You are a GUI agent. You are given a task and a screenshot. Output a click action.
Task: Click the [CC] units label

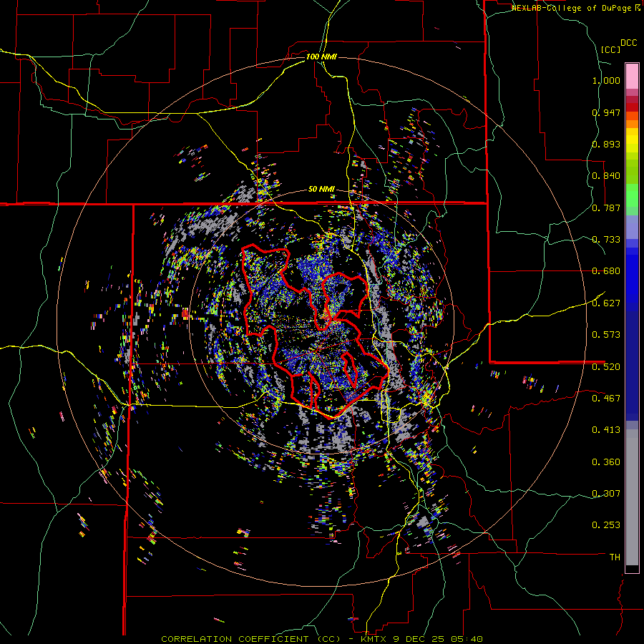coord(610,49)
